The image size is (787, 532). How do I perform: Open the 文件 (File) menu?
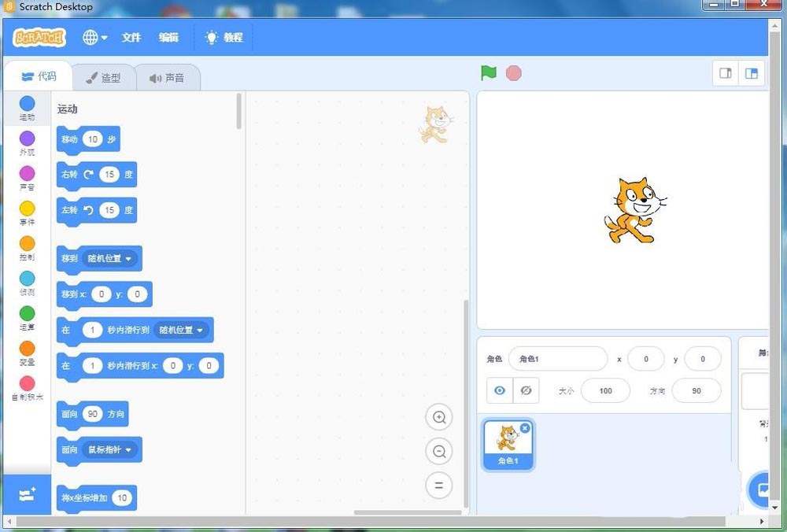click(x=131, y=37)
